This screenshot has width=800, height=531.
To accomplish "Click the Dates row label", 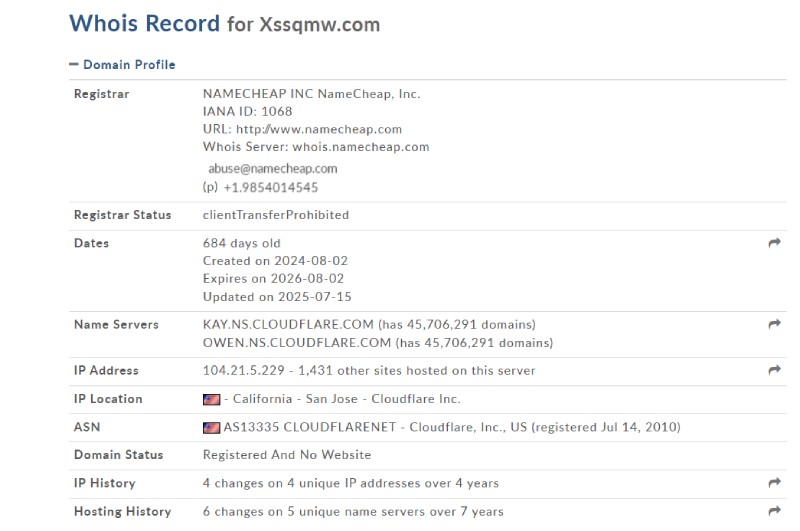I will [x=91, y=243].
